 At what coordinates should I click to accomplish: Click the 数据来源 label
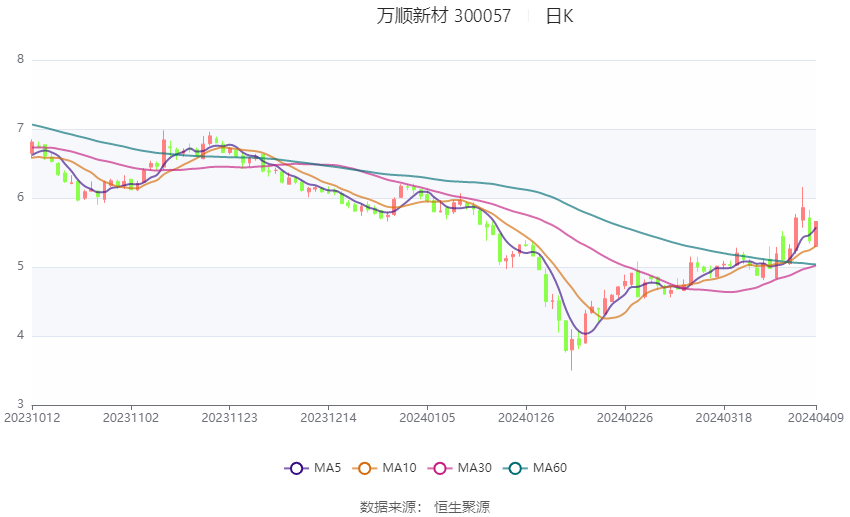click(388, 507)
